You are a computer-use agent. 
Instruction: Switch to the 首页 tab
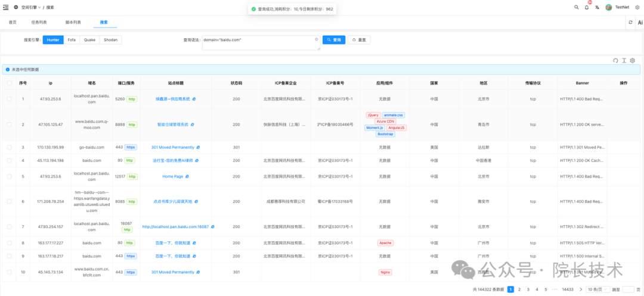click(13, 22)
